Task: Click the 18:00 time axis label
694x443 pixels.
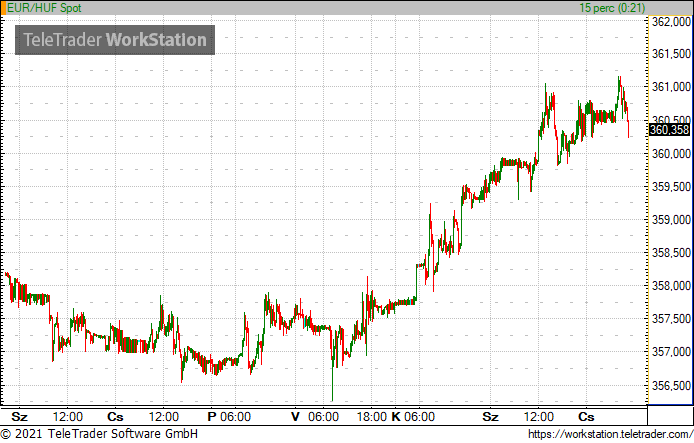Action: coord(372,417)
